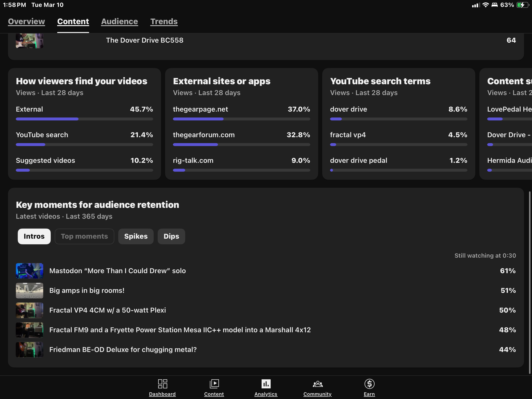Viewport: 532px width, 399px height.
Task: Switch to the Audience tab
Action: [119, 21]
